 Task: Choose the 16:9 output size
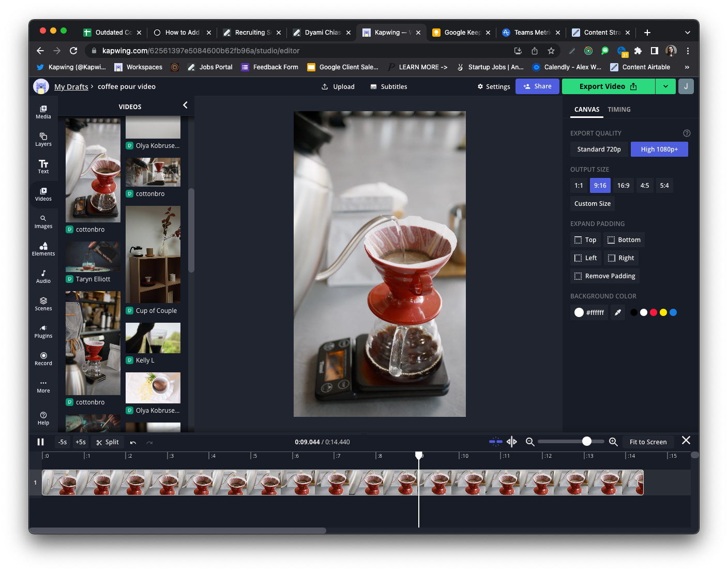[x=623, y=186]
